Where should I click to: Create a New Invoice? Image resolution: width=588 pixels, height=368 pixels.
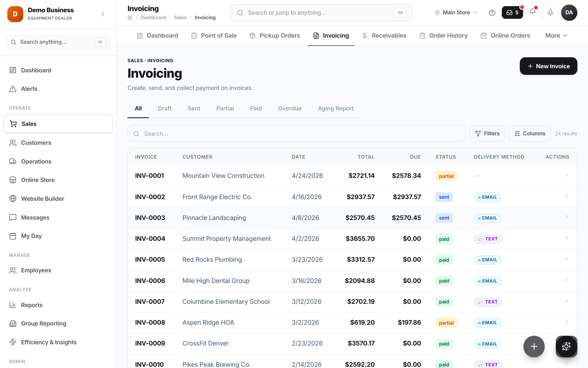(x=548, y=66)
